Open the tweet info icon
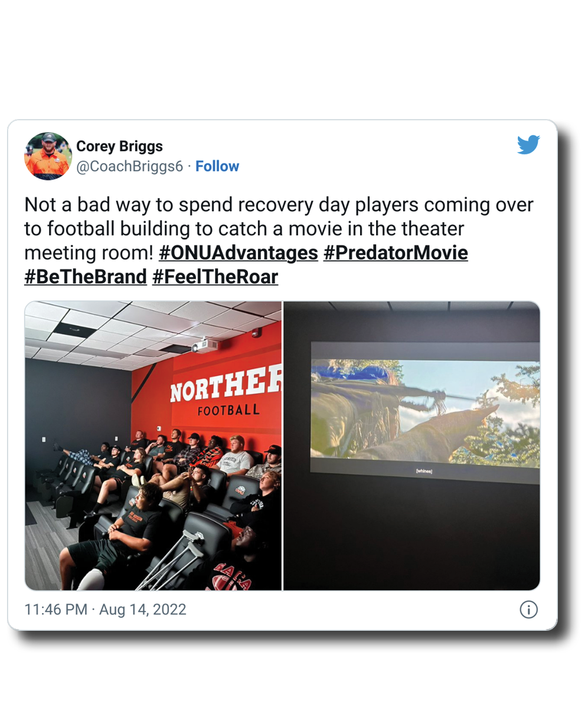This screenshot has height=724, width=588. pos(528,610)
